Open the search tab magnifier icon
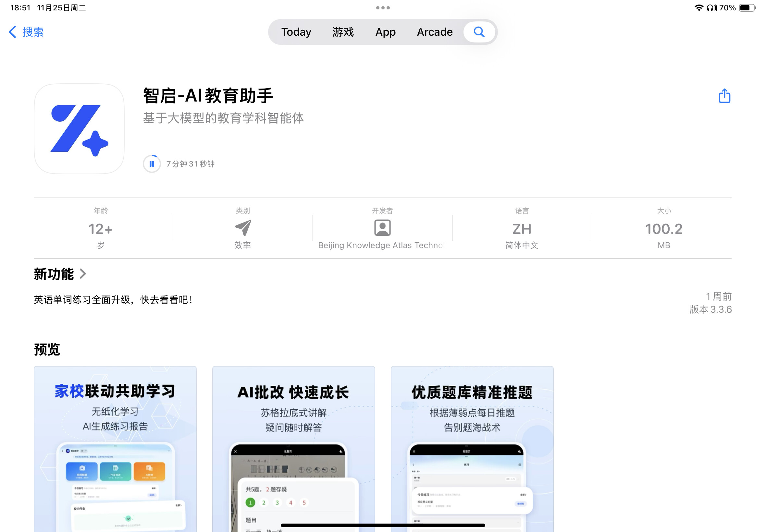This screenshot has height=532, width=766. click(479, 32)
